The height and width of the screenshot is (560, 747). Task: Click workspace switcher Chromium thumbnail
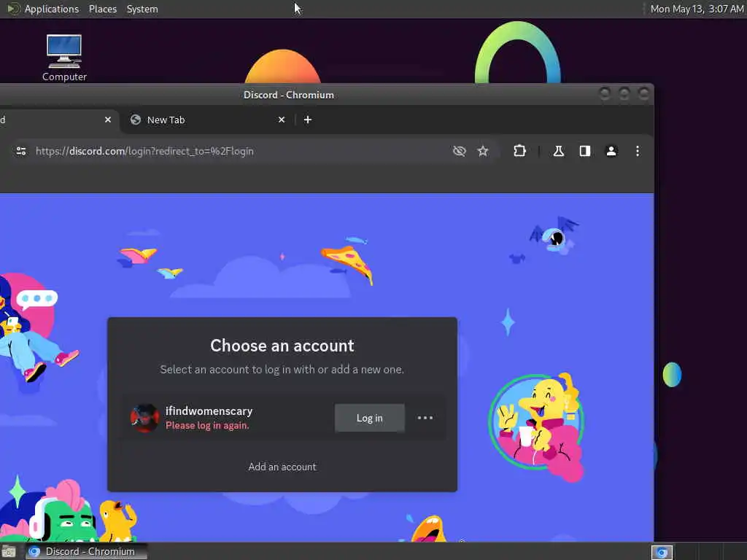click(662, 552)
